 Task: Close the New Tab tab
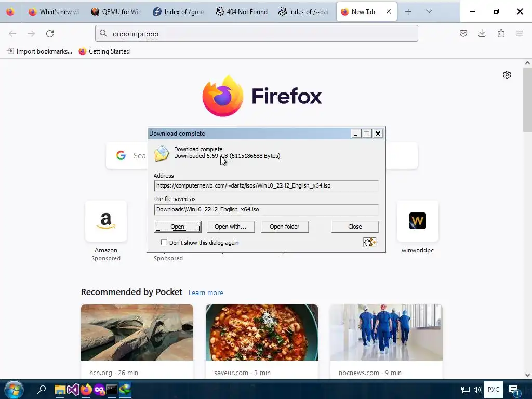pos(389,11)
